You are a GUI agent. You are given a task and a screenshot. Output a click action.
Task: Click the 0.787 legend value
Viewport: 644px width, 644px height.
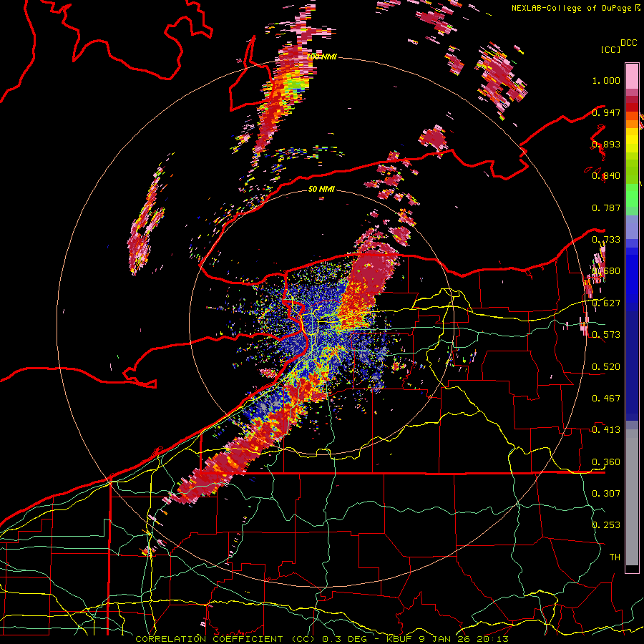606,208
